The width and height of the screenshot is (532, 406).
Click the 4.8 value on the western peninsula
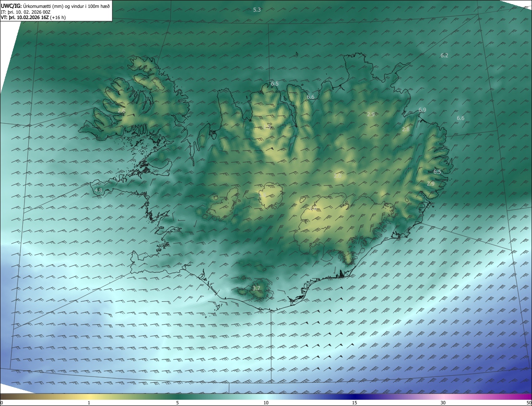[x=99, y=190]
